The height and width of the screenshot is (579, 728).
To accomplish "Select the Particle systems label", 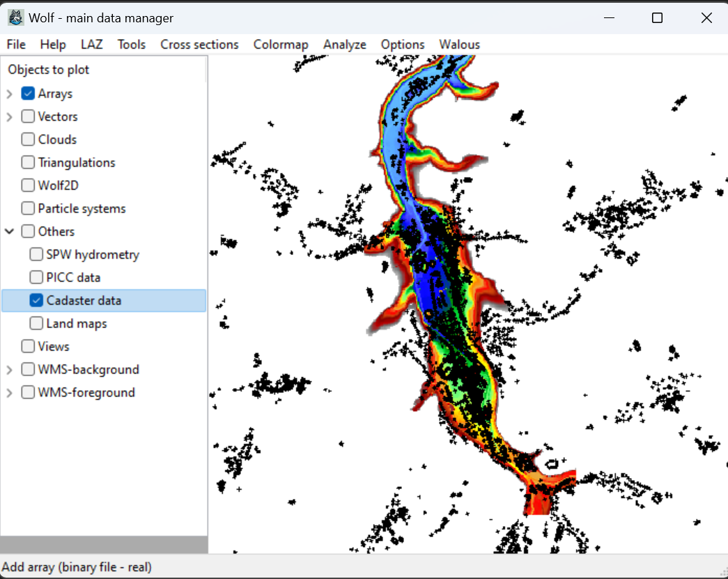I will pyautogui.click(x=82, y=208).
